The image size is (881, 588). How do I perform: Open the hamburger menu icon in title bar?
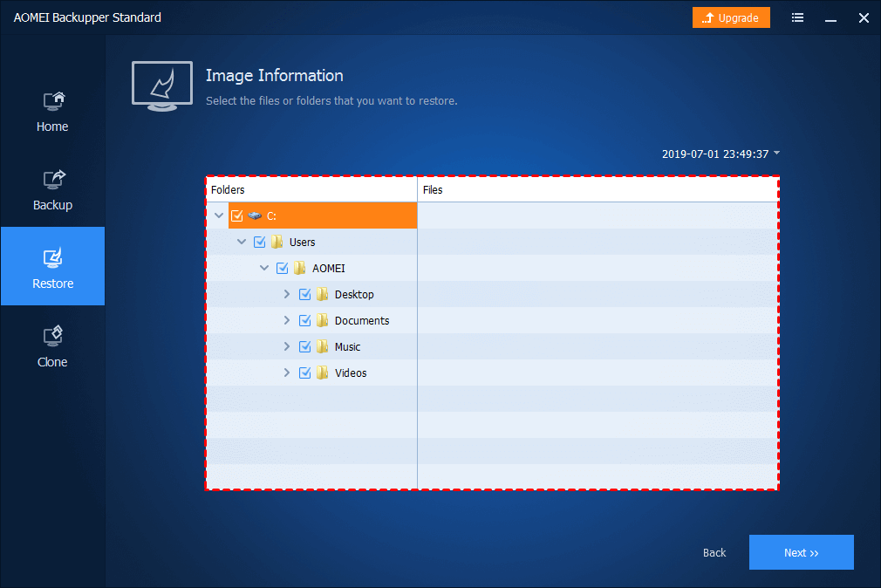click(797, 17)
